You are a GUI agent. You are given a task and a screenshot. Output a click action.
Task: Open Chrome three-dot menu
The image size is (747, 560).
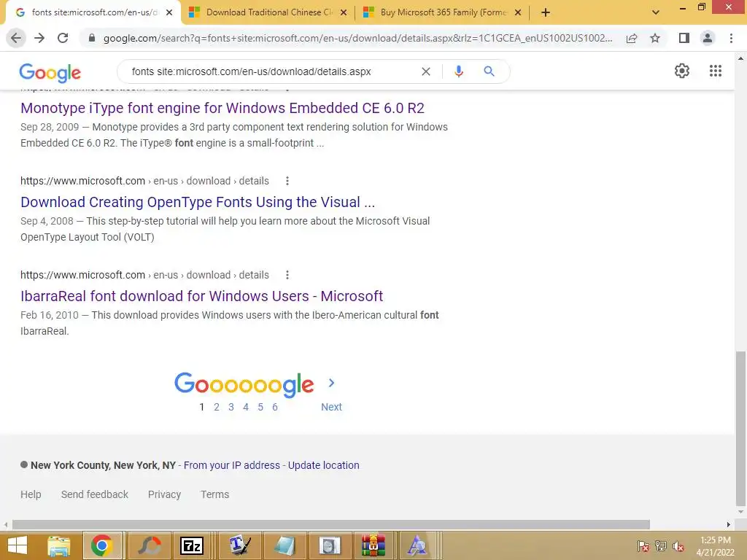point(731,38)
